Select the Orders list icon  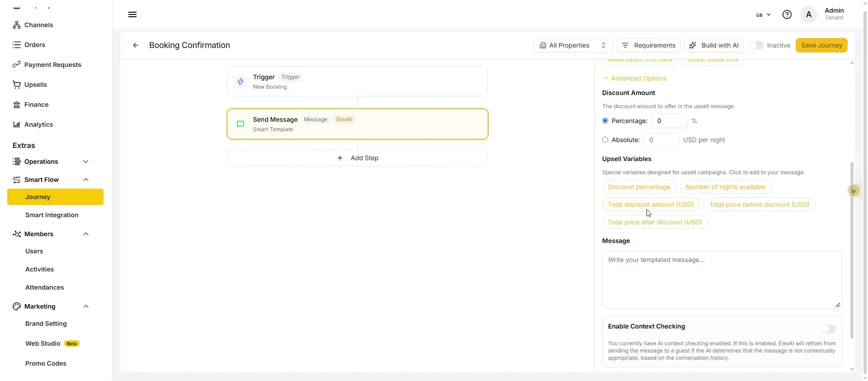[17, 45]
